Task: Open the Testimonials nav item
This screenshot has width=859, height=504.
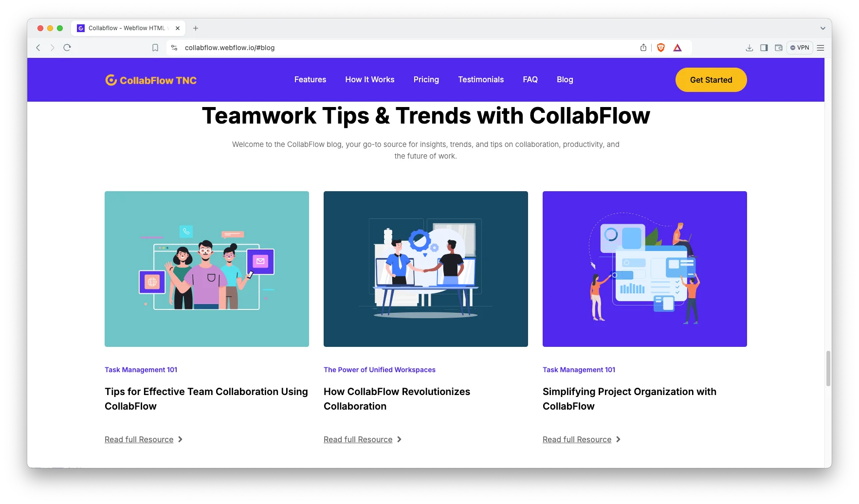Action: 480,80
